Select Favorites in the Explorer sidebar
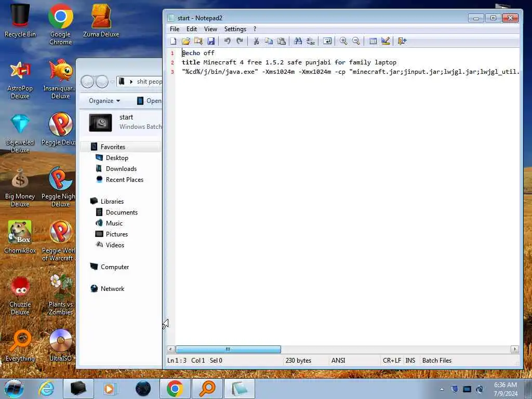The height and width of the screenshot is (399, 532). click(x=113, y=147)
